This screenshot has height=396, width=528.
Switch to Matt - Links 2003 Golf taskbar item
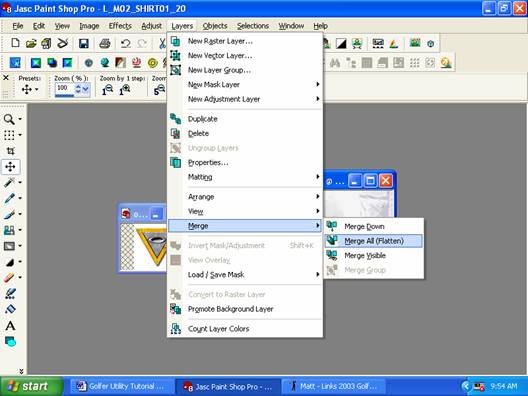(333, 386)
